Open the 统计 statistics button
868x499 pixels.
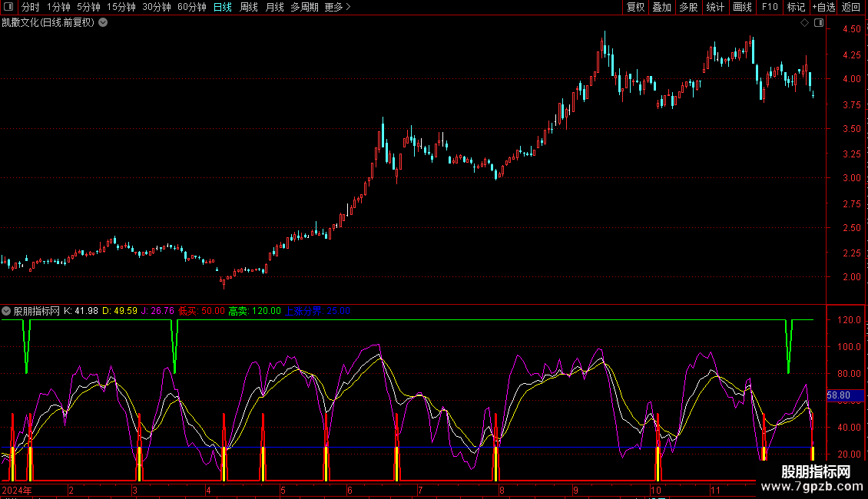pos(715,7)
